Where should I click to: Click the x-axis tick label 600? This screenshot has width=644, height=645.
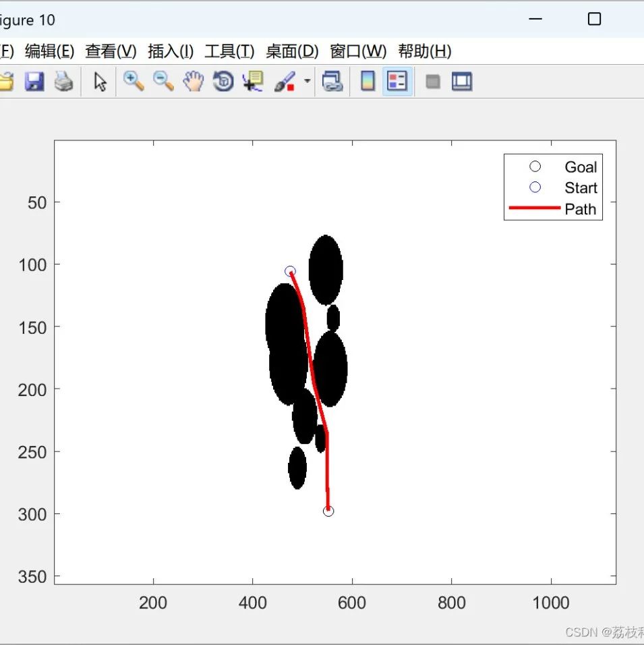(x=351, y=602)
